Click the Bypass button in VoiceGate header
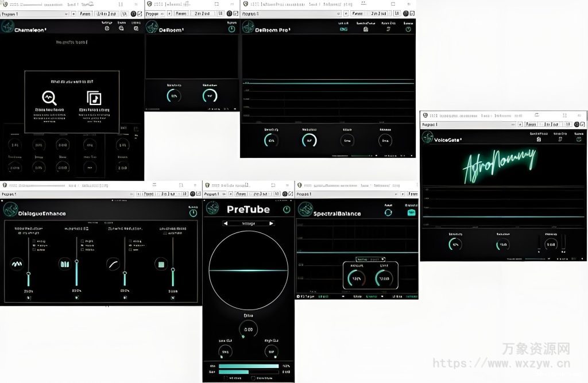 click(579, 140)
